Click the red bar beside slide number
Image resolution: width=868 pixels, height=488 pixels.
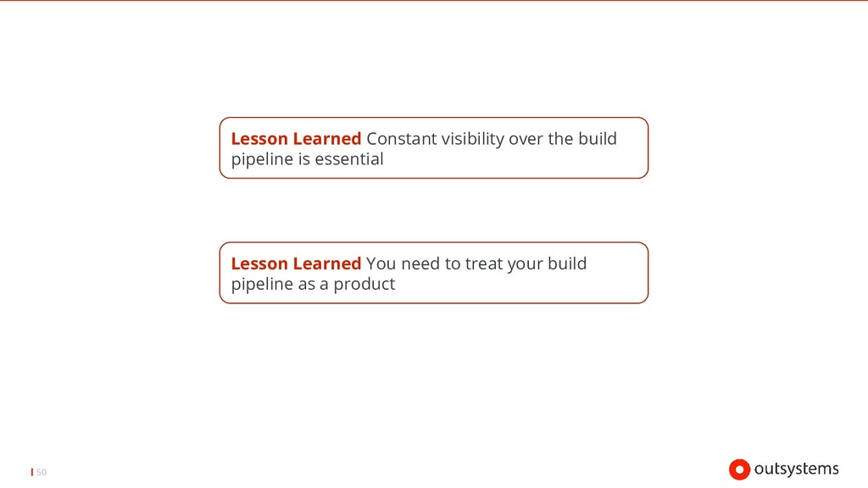coord(32,472)
